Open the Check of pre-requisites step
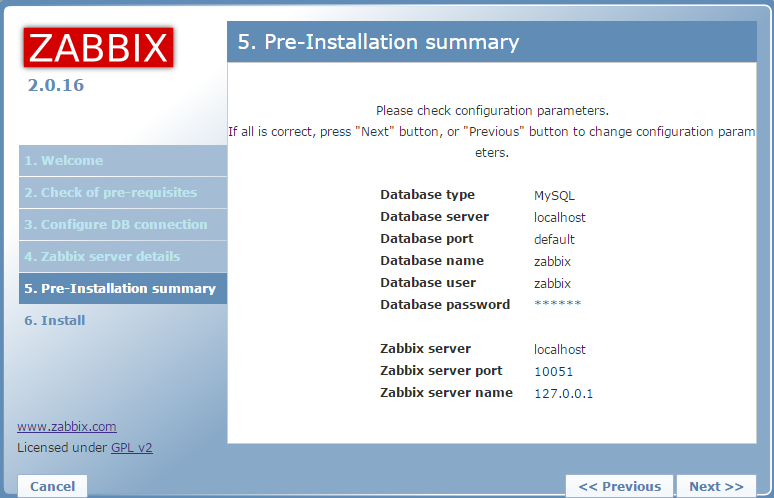 (x=111, y=193)
